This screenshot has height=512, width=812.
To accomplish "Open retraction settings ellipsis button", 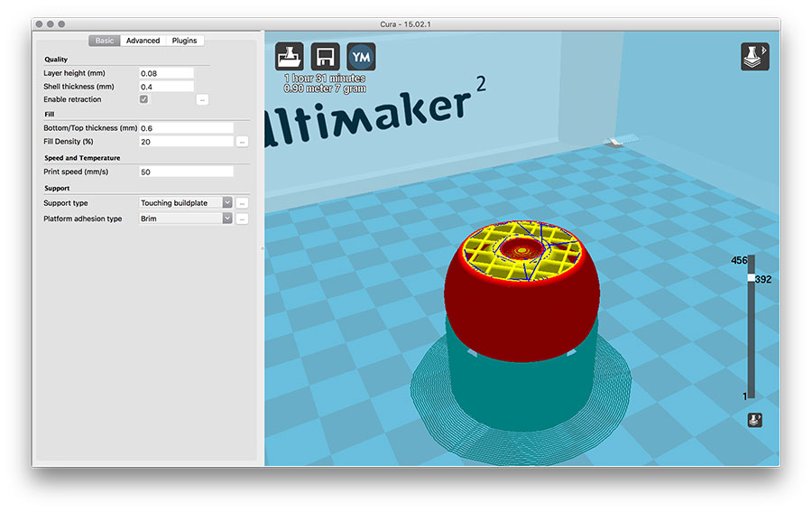I will pyautogui.click(x=202, y=99).
